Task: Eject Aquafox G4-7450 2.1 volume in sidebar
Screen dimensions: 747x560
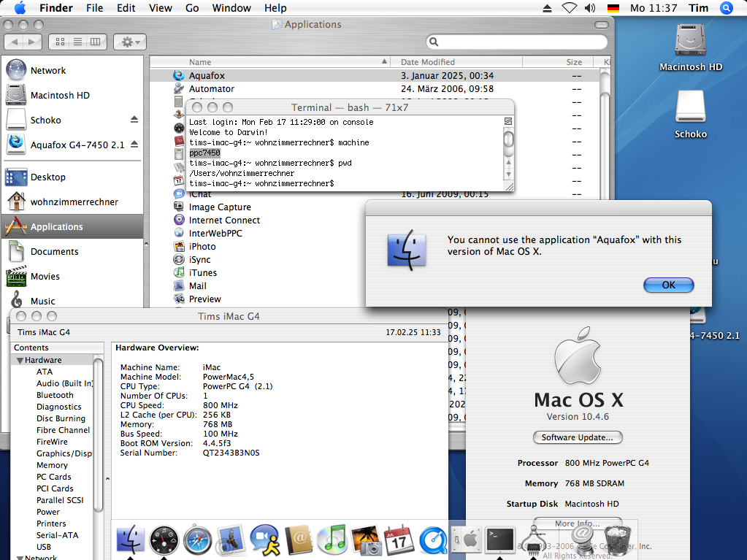Action: pyautogui.click(x=134, y=145)
